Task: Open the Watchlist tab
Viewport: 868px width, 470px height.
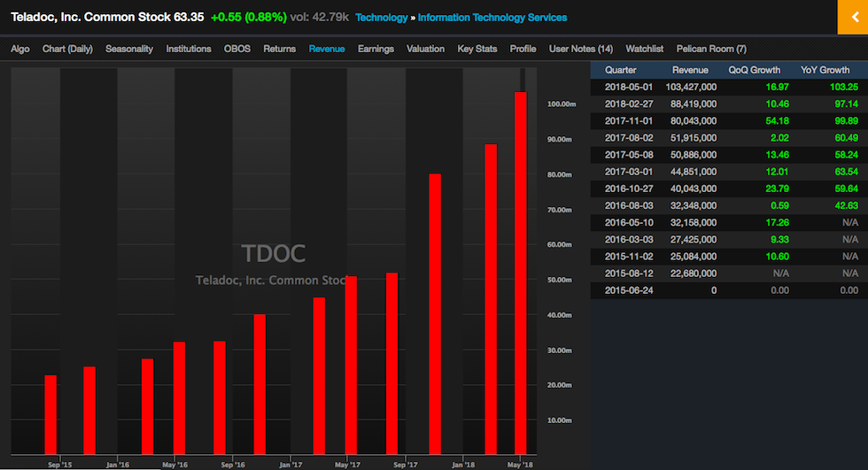Action: [x=645, y=49]
